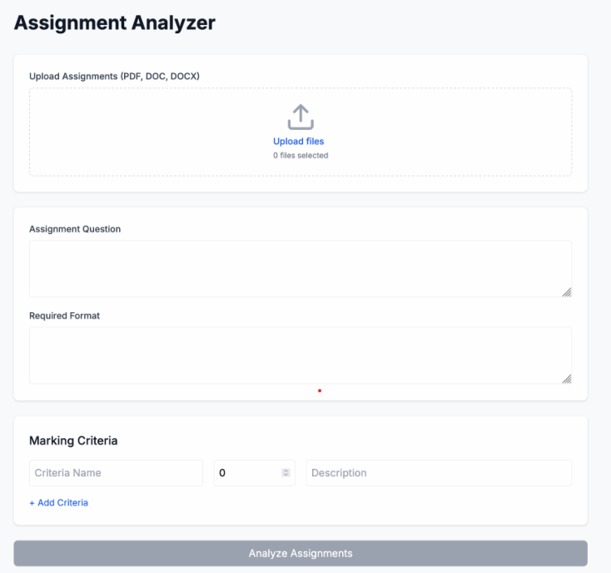The height and width of the screenshot is (573, 611).
Task: Click inside the Required Format text area
Action: 300,355
